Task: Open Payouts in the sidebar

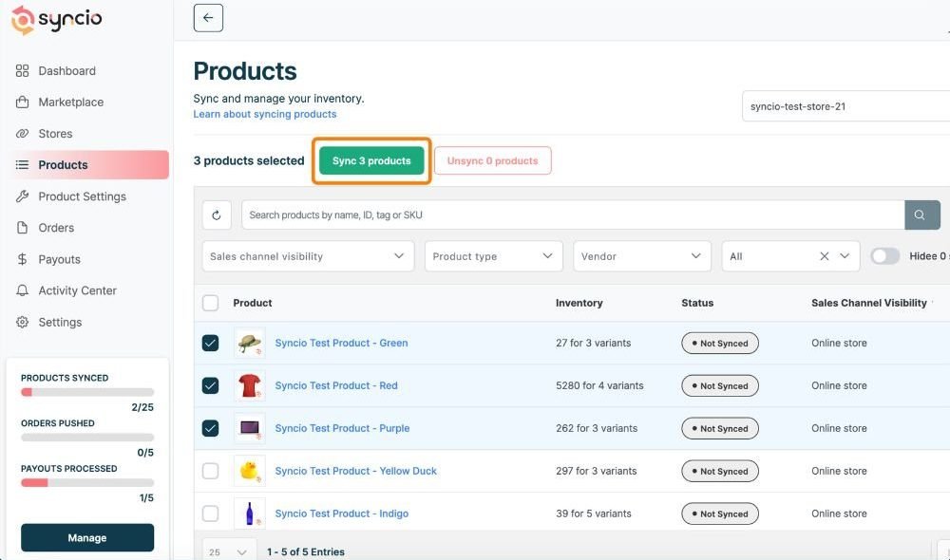Action: 59,259
